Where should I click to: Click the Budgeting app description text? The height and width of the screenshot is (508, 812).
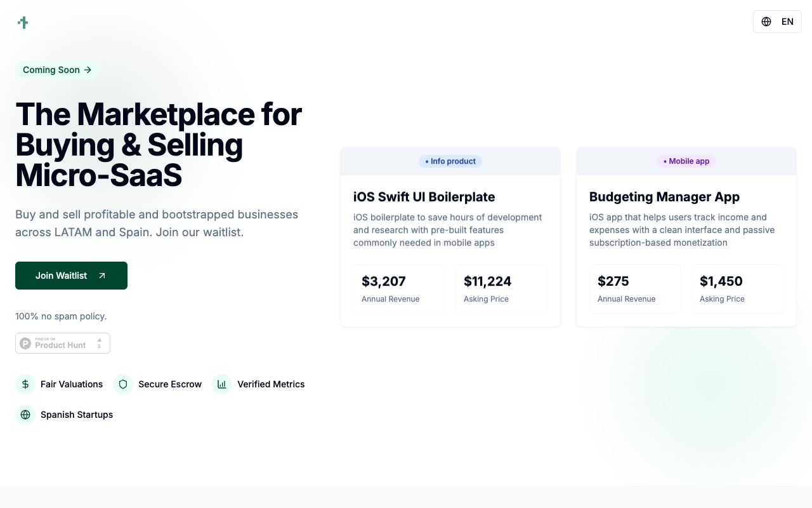(x=682, y=230)
